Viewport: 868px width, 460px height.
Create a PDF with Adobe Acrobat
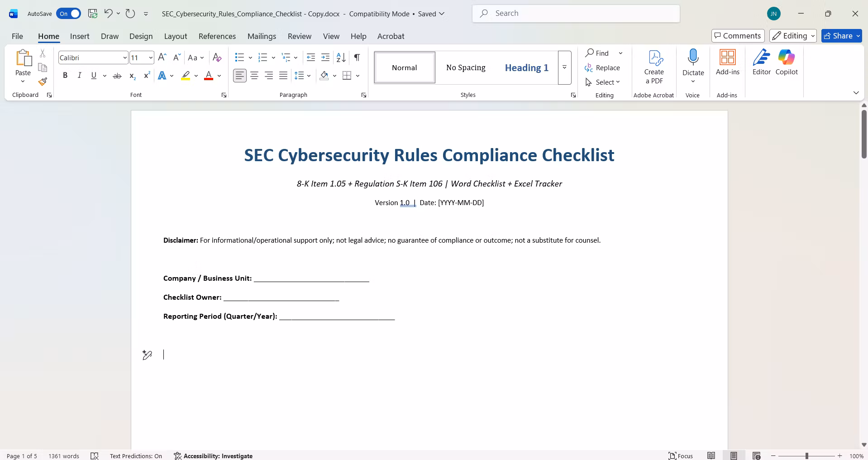click(654, 67)
